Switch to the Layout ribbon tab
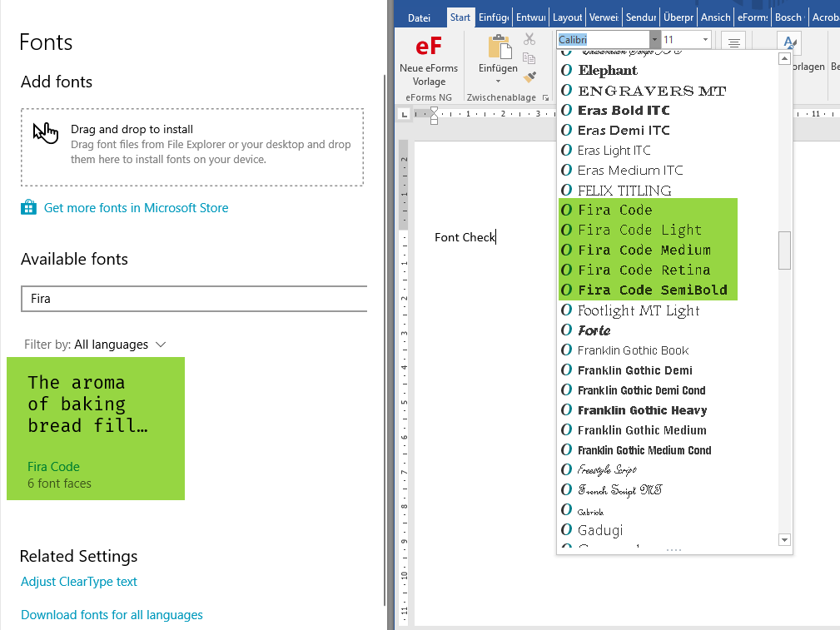Image resolution: width=840 pixels, height=630 pixels. pos(567,16)
